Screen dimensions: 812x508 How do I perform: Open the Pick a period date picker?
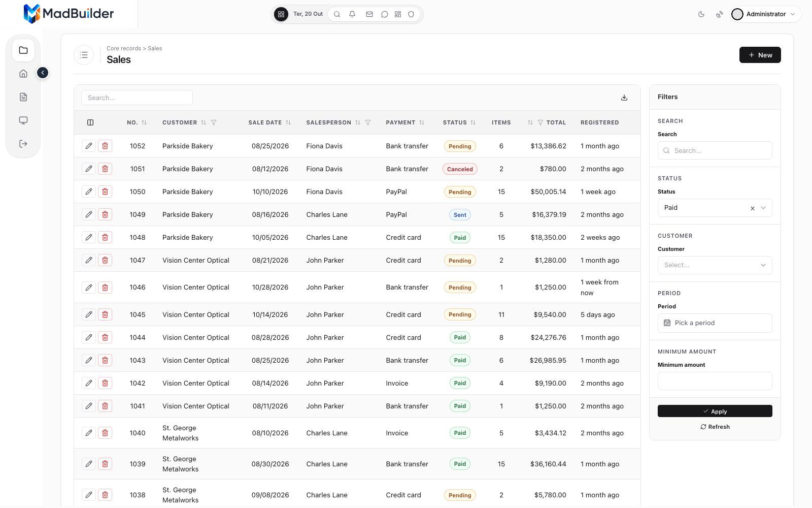(x=715, y=323)
